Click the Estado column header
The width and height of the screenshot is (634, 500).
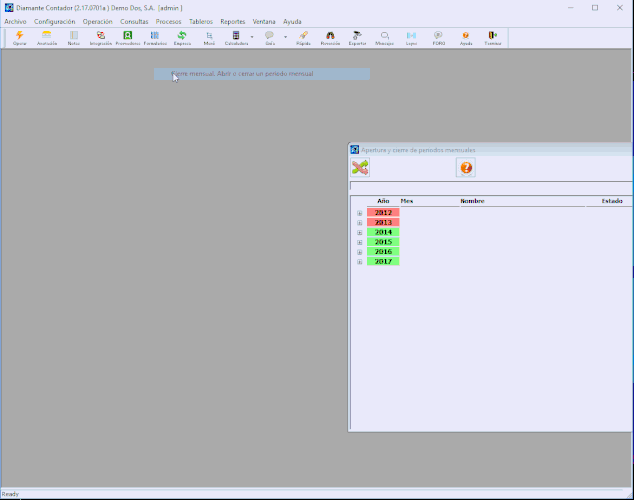[611, 201]
